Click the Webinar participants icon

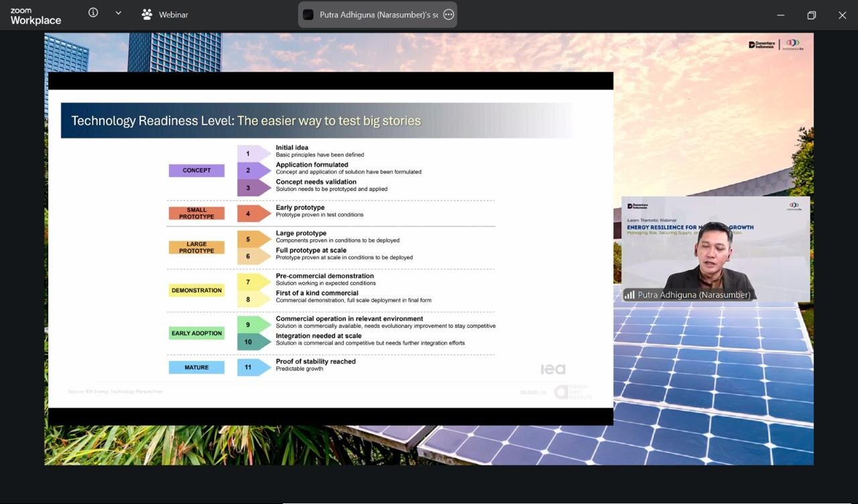[147, 14]
